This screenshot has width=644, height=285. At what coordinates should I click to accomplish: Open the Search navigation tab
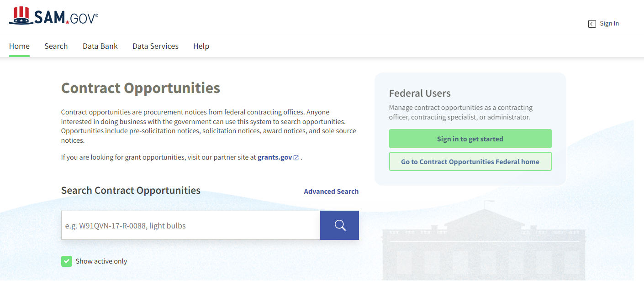(x=56, y=46)
